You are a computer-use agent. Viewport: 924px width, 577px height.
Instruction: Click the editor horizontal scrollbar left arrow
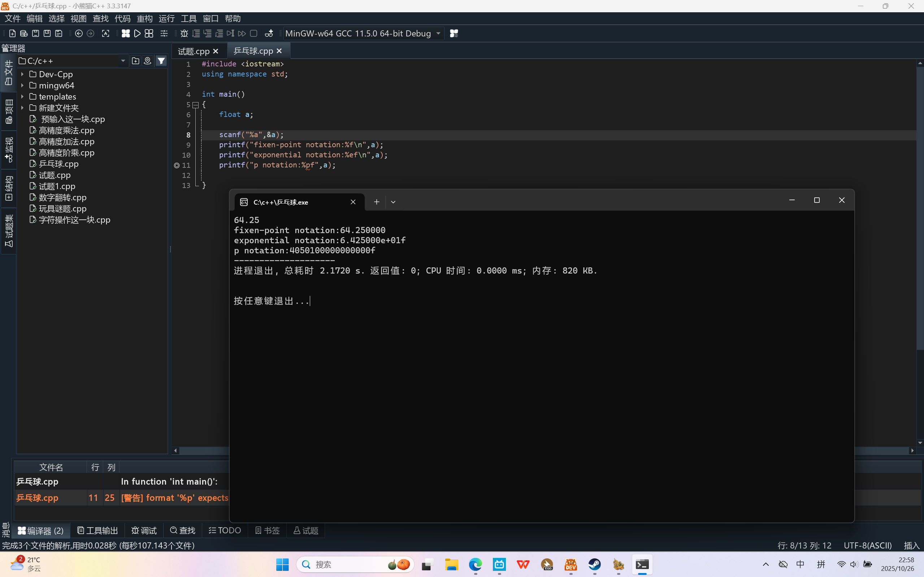point(175,450)
